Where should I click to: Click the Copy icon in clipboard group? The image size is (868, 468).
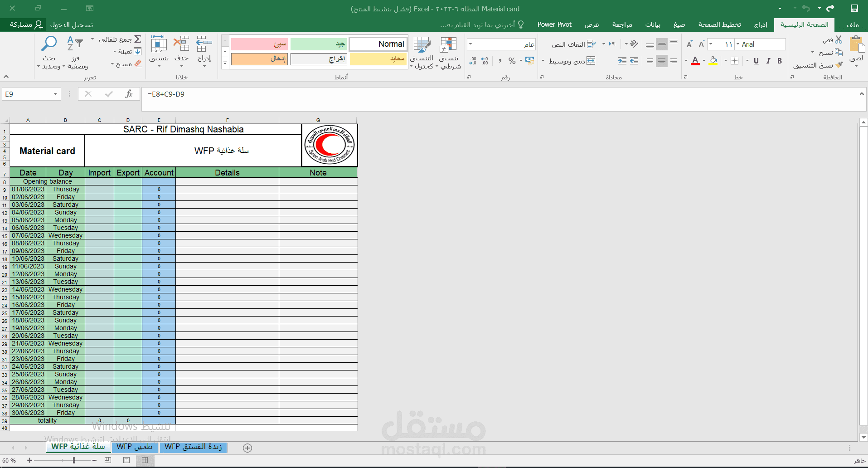click(839, 52)
